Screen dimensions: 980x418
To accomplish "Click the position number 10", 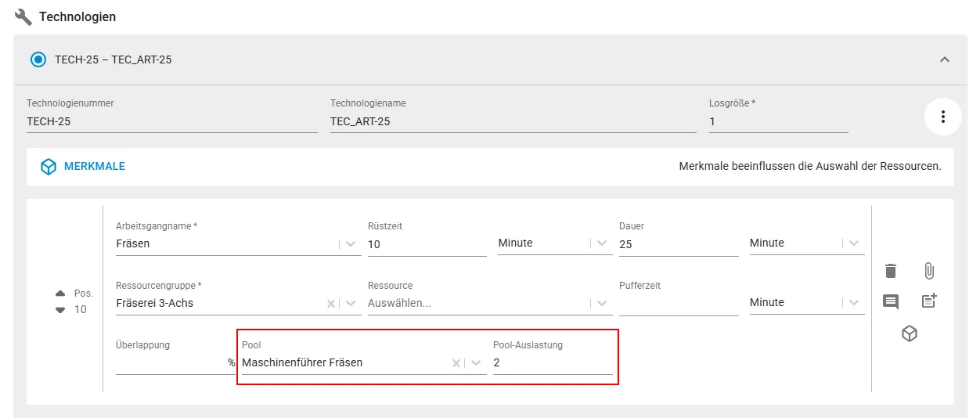I will click(81, 309).
